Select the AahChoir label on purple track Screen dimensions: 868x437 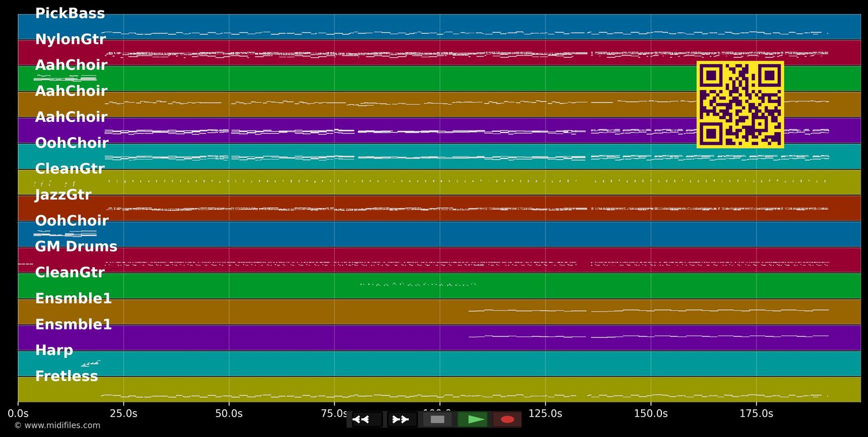click(71, 117)
